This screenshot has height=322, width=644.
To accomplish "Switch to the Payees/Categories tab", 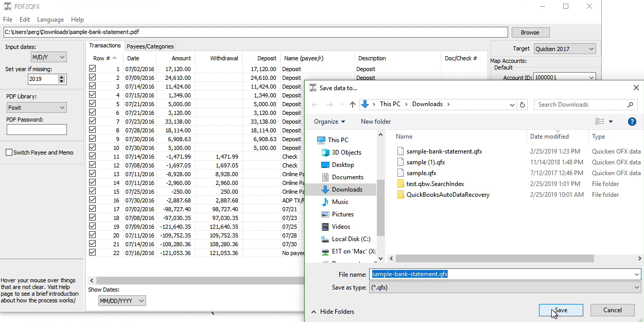I will (x=150, y=46).
